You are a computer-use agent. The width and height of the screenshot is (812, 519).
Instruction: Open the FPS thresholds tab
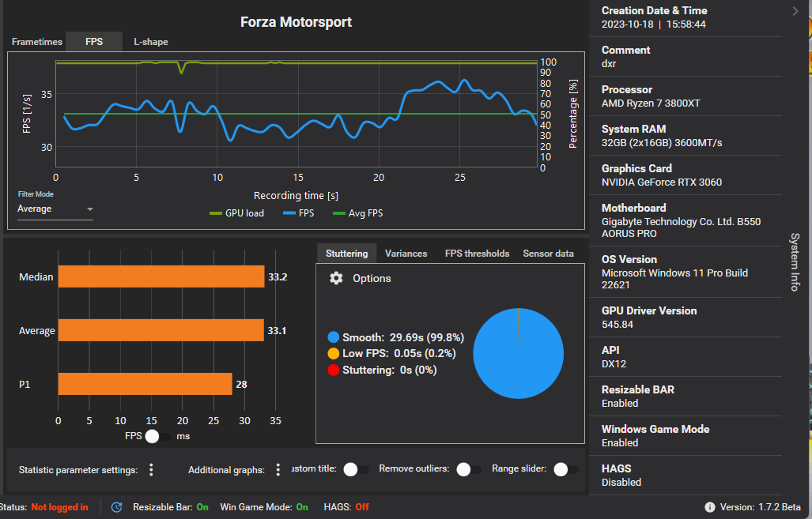coord(477,254)
